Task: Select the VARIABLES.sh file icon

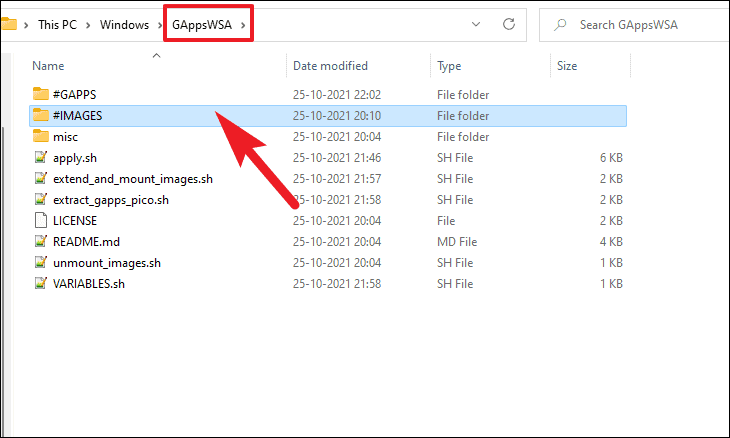Action: pos(41,283)
